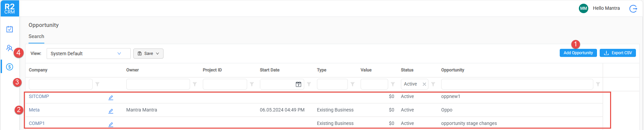The width and height of the screenshot is (644, 130).
Task: Select the Search tab
Action: pos(36,36)
